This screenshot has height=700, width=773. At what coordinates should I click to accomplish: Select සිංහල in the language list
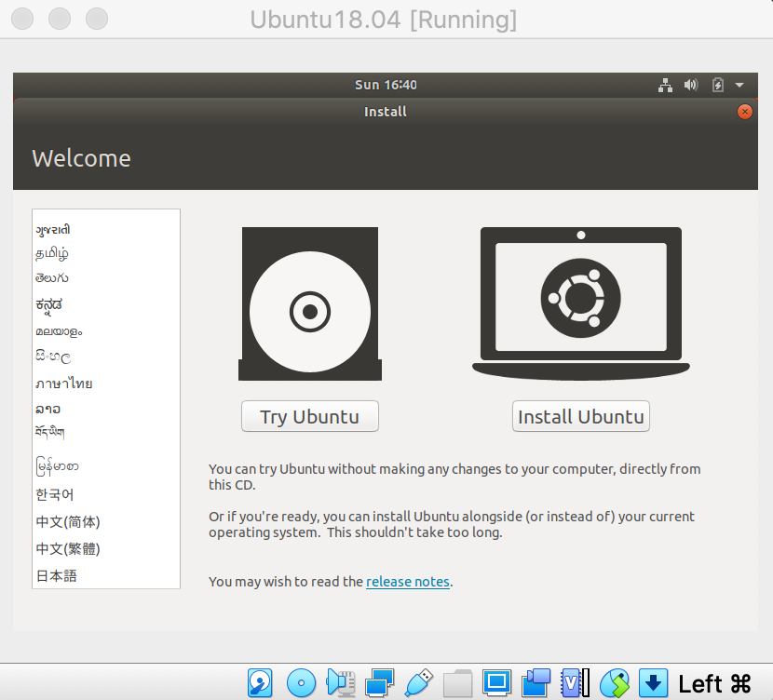(x=106, y=357)
